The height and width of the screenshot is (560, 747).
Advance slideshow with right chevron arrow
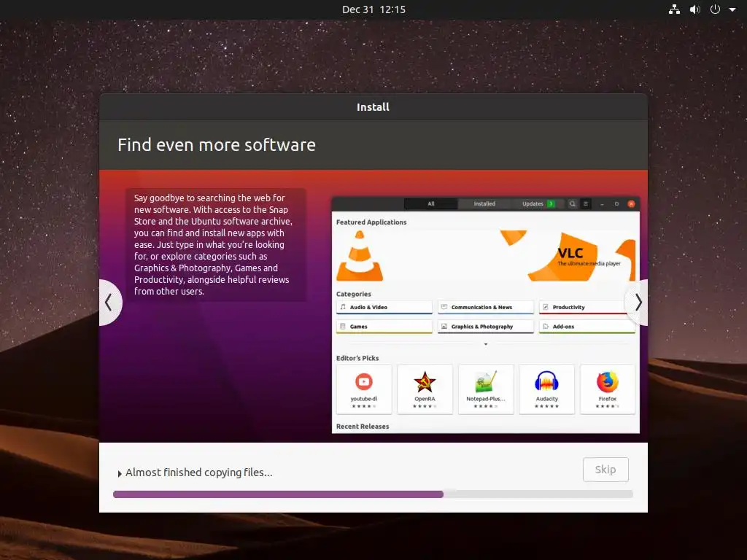[638, 303]
